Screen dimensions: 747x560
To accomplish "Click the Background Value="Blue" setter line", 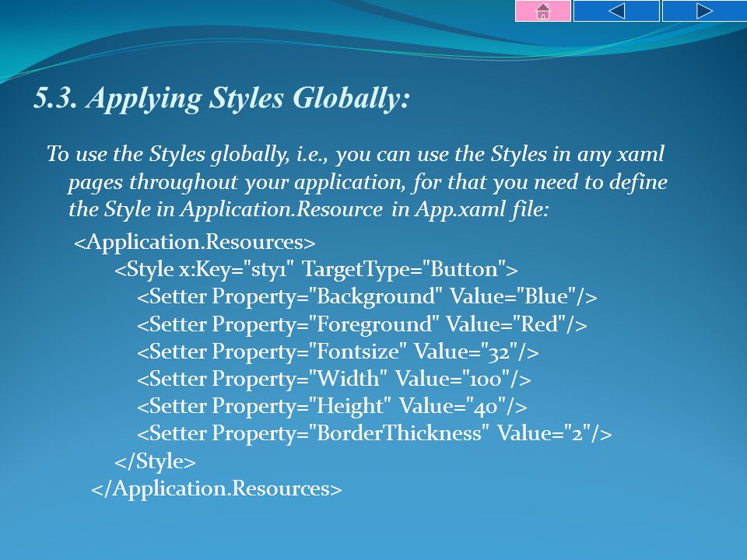I will 366,296.
